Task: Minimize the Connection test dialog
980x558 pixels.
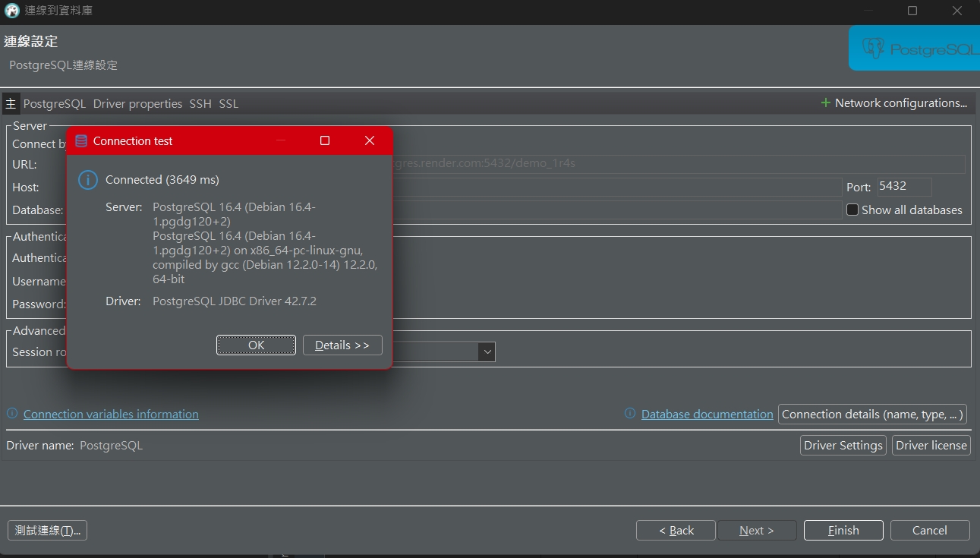Action: (x=281, y=140)
